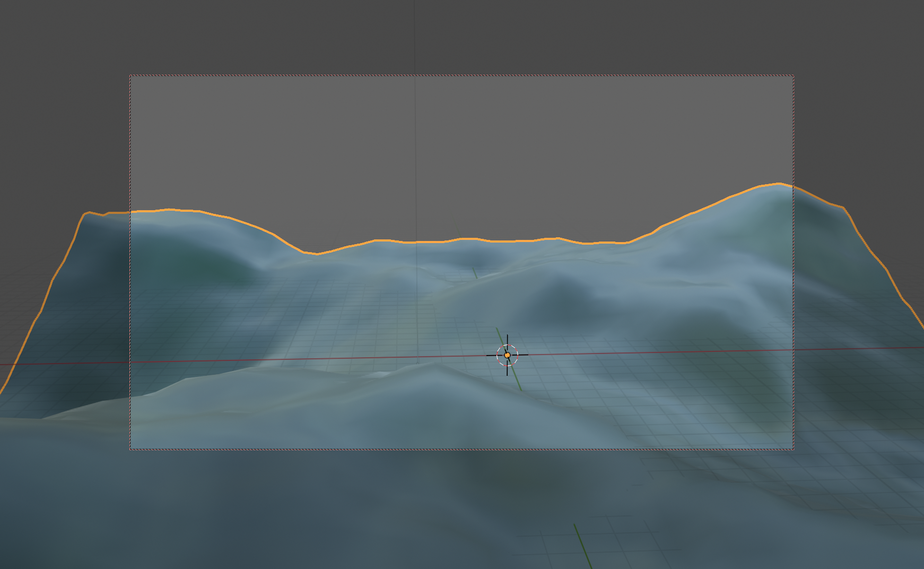Click the bottom-right corner of the camera frame
Image resolution: width=924 pixels, height=569 pixels.
(794, 449)
